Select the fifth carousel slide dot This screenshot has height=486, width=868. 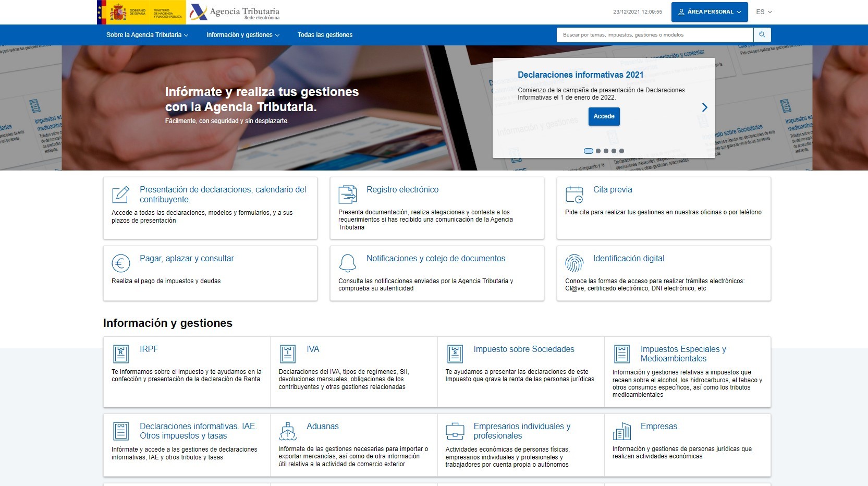(x=621, y=151)
